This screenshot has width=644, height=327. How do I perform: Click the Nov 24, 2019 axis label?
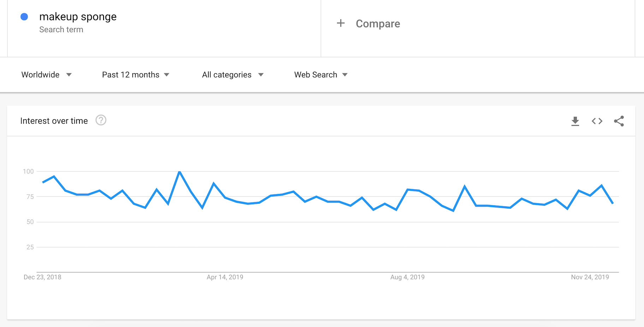tap(590, 277)
